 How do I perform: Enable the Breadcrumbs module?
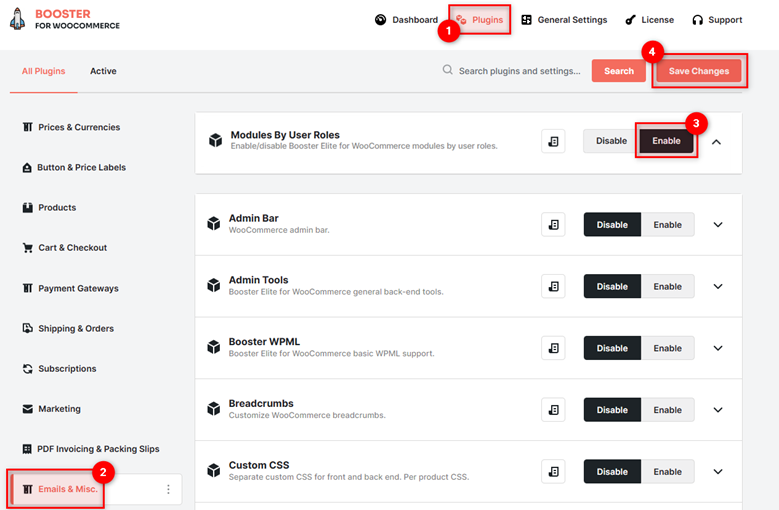[x=667, y=410]
